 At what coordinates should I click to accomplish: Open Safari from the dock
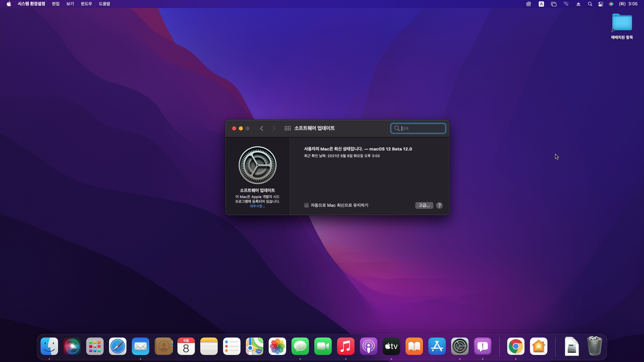[118, 346]
